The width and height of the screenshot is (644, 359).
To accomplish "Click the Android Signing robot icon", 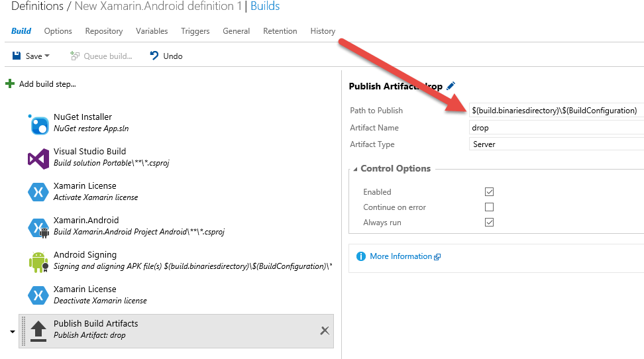I will coord(38,262).
